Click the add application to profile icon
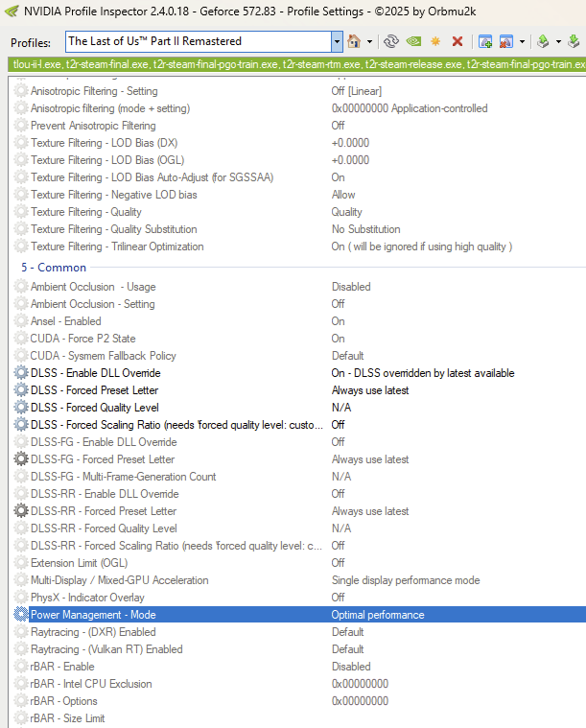 click(485, 41)
